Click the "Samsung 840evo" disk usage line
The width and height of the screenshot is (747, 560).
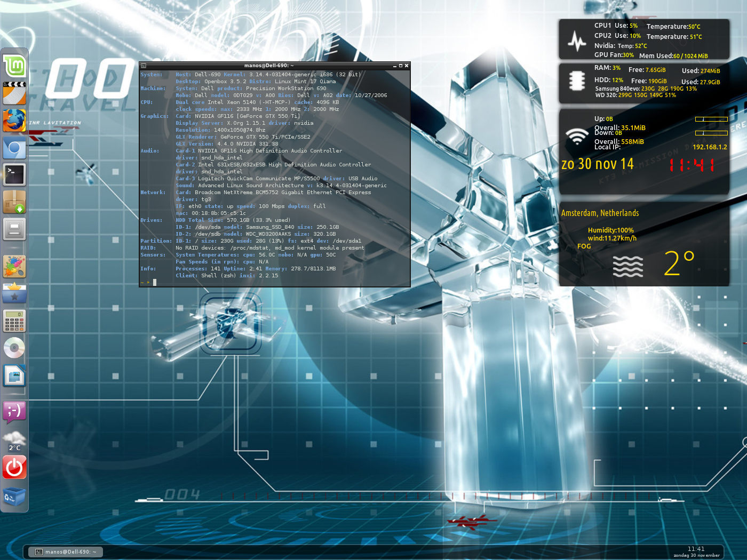click(x=646, y=89)
